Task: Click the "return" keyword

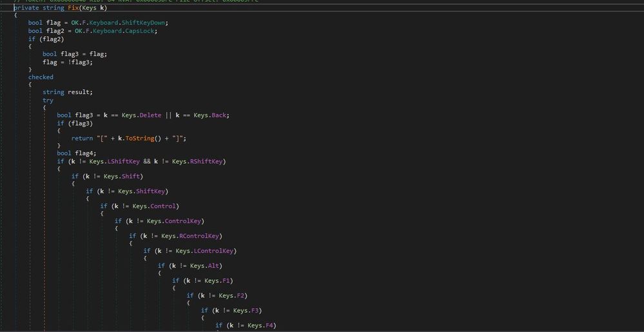Action: (x=82, y=139)
